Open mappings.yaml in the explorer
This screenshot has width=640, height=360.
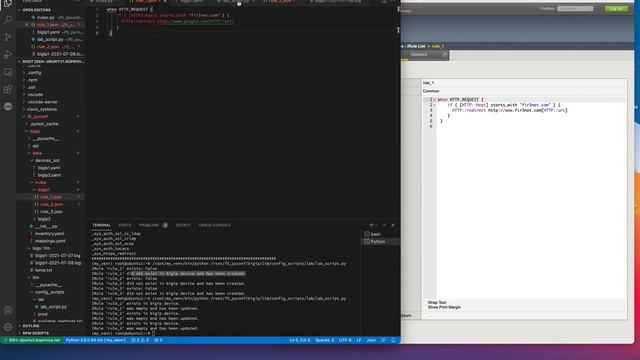coord(50,241)
